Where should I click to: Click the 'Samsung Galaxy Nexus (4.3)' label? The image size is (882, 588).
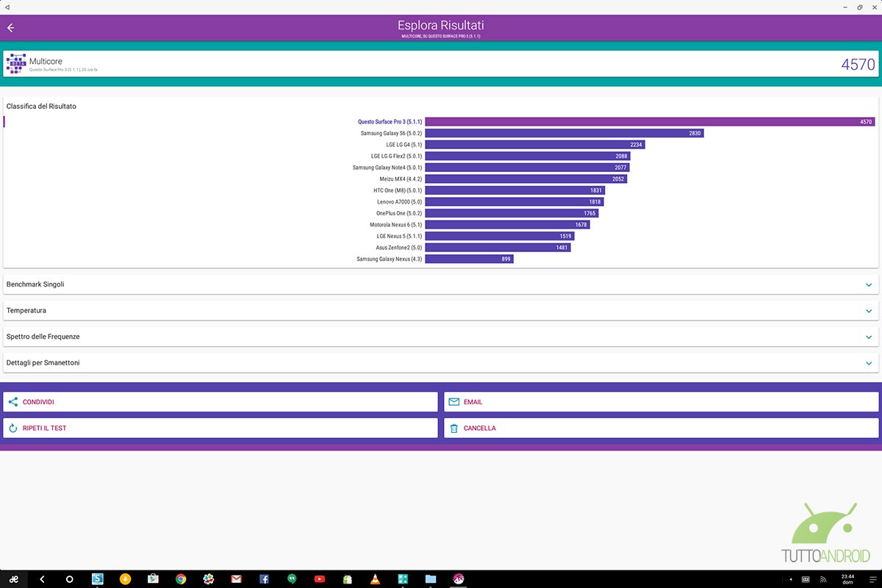coord(390,259)
